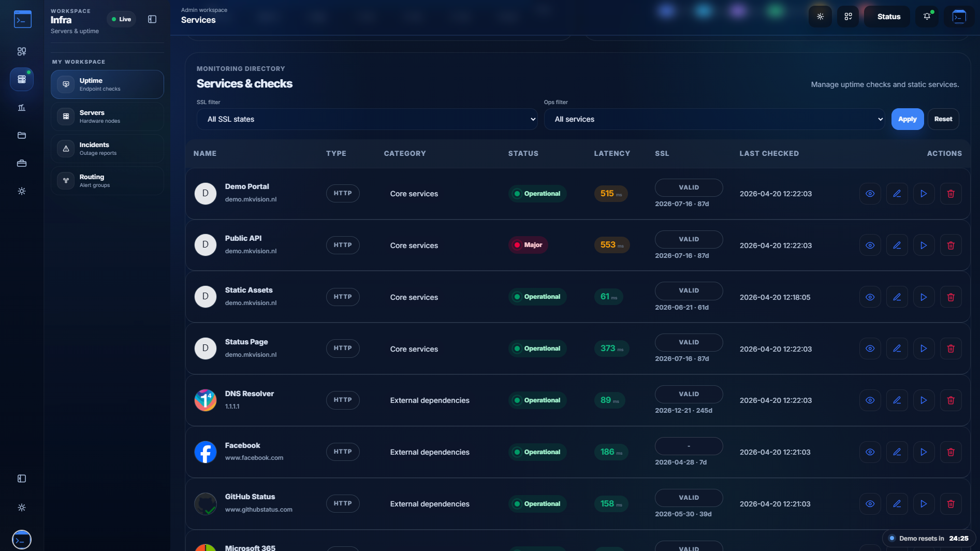Run check now for Status Page
Image resolution: width=980 pixels, height=551 pixels.
pyautogui.click(x=924, y=349)
